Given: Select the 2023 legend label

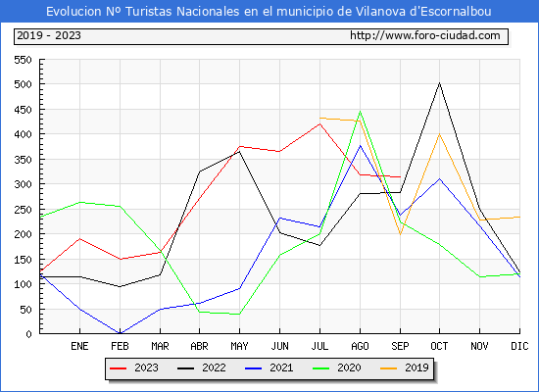Looking at the screenshot, I should (146, 367).
